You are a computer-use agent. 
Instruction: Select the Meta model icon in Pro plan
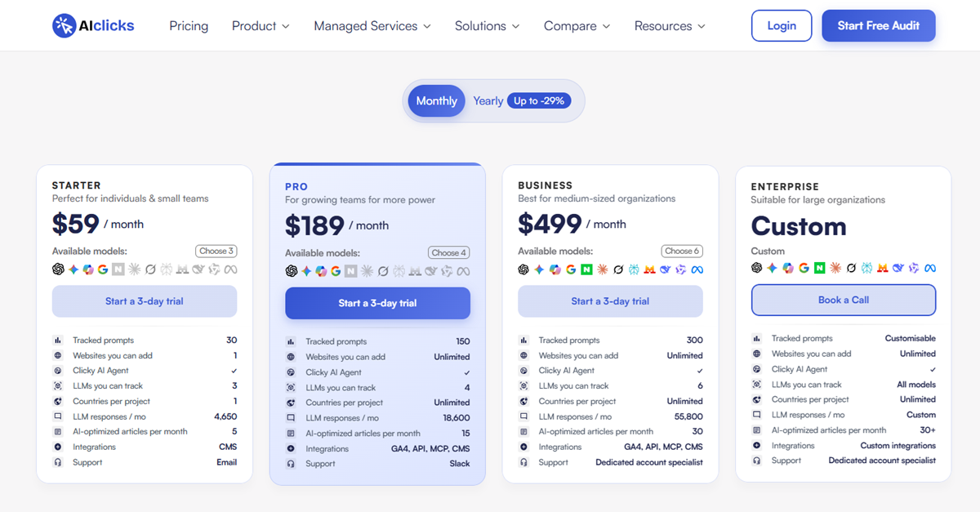pos(464,271)
